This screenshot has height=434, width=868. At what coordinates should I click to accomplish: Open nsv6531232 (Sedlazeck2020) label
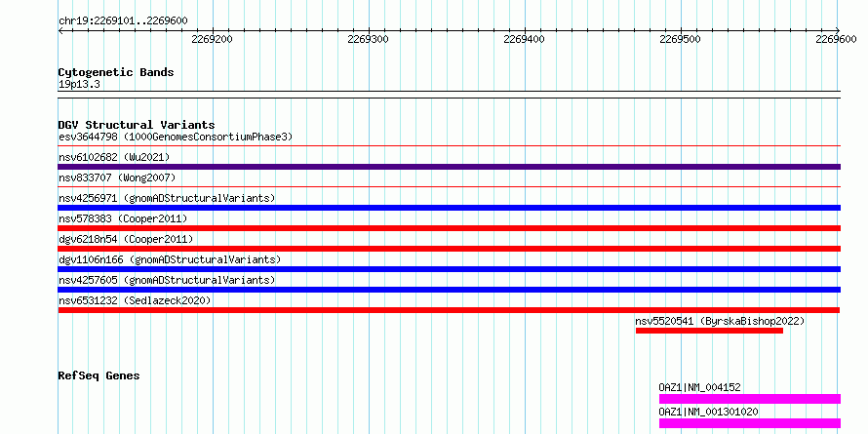click(135, 300)
